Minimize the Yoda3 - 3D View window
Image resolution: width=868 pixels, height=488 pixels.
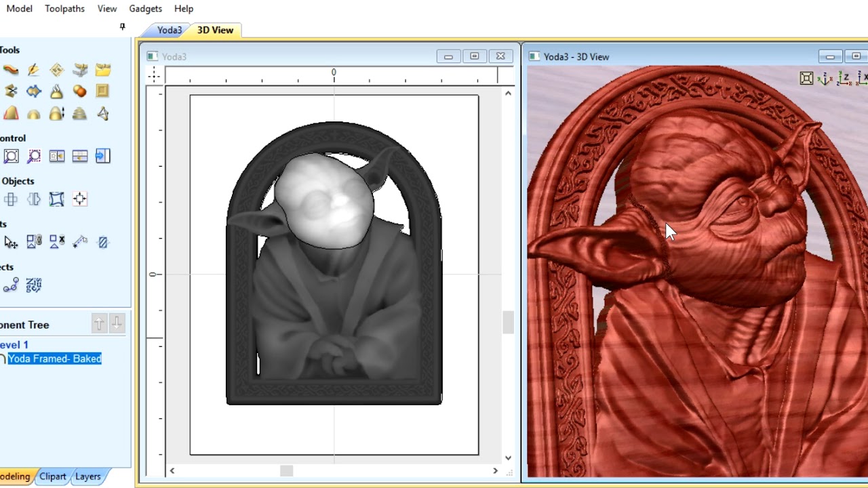pos(830,57)
